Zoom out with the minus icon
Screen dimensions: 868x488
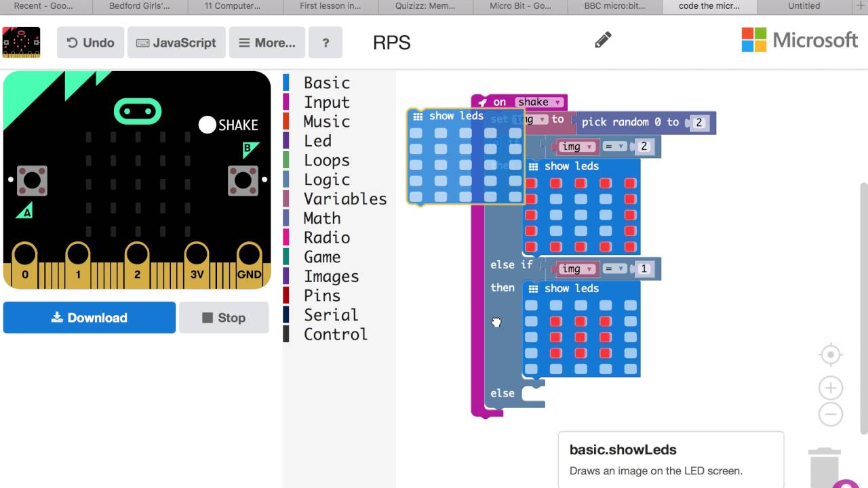coord(831,414)
